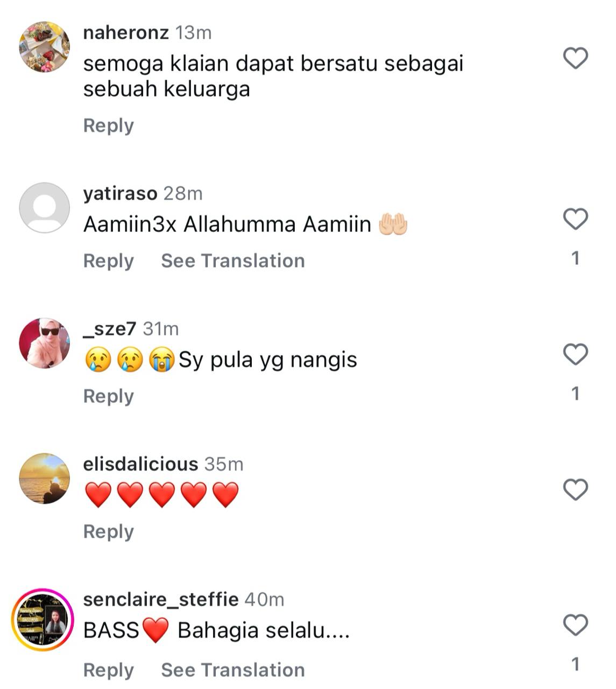Heart elisdalicious's hearts comment

[x=575, y=489]
